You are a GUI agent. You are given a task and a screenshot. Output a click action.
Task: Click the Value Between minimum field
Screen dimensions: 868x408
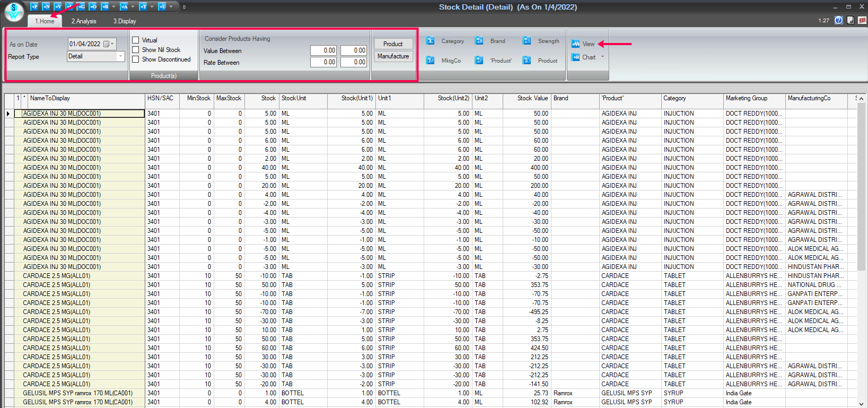pyautogui.click(x=323, y=50)
